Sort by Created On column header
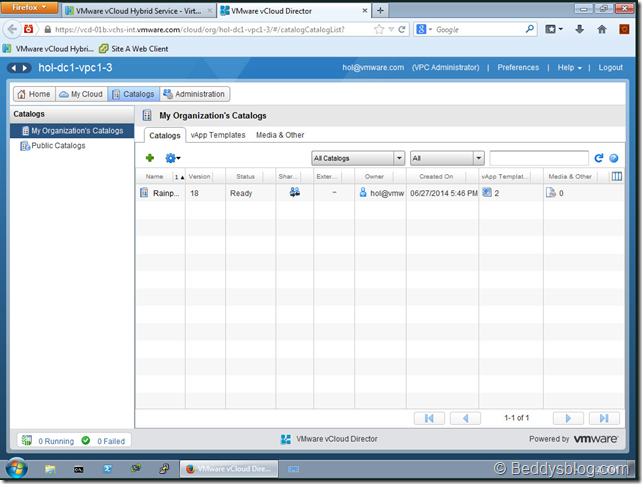 coord(436,176)
